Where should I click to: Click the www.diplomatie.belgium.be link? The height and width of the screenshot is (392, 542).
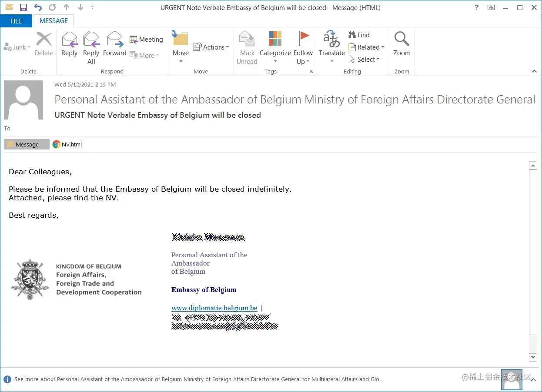click(x=214, y=308)
